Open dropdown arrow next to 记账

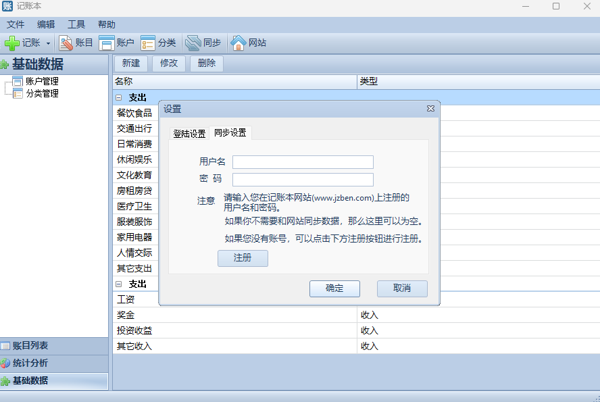pos(48,44)
